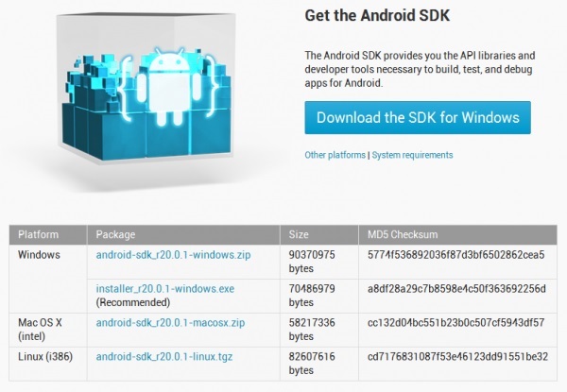Viewport: 567px width, 392px height.
Task: Click the Platform column header
Action: pos(39,234)
